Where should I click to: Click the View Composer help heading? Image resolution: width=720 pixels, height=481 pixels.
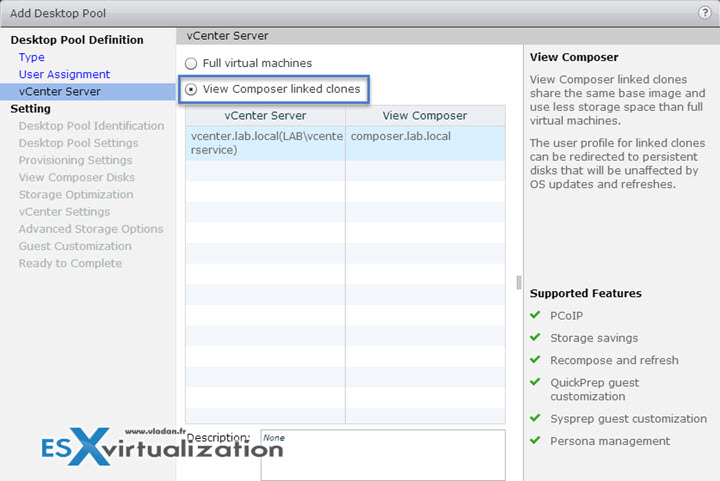(574, 57)
